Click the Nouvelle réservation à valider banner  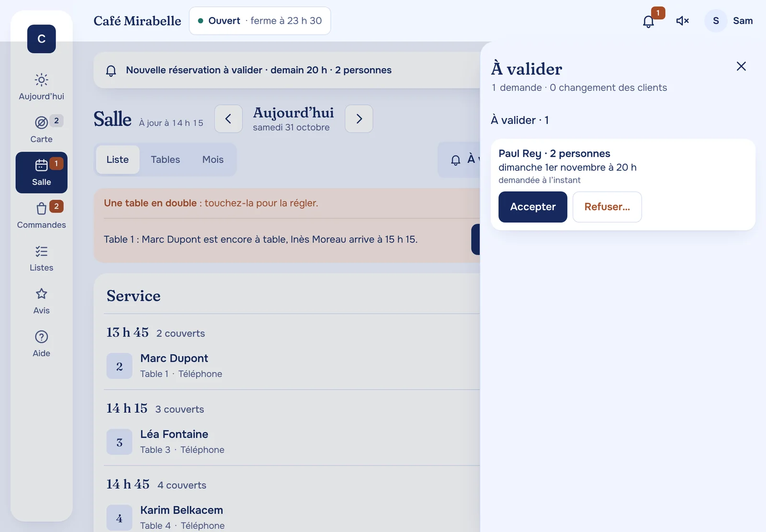[287, 70]
